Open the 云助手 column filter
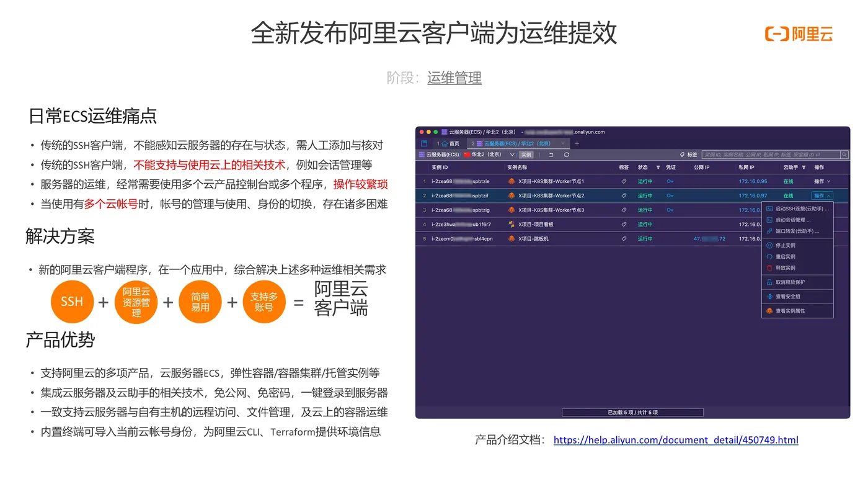The height and width of the screenshot is (489, 868). pyautogui.click(x=804, y=168)
